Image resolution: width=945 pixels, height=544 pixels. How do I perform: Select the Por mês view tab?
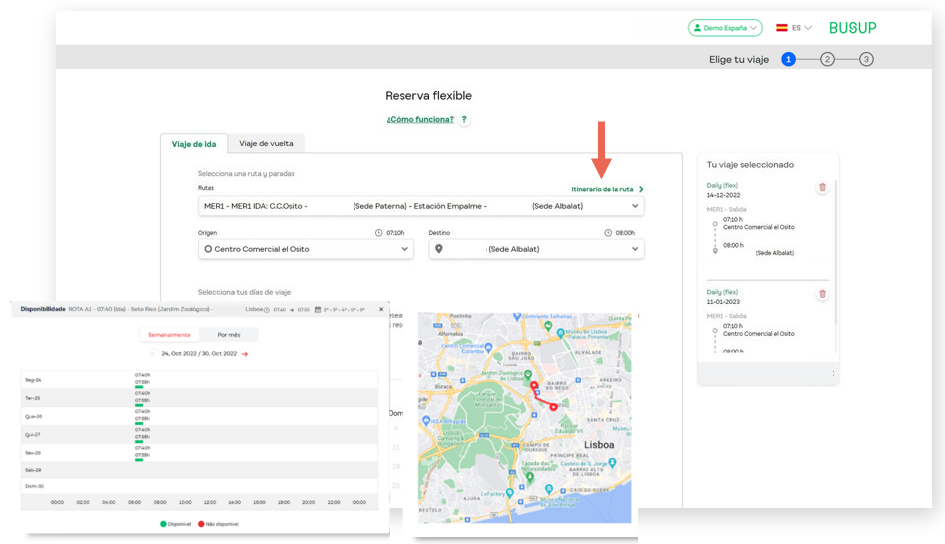coord(229,334)
